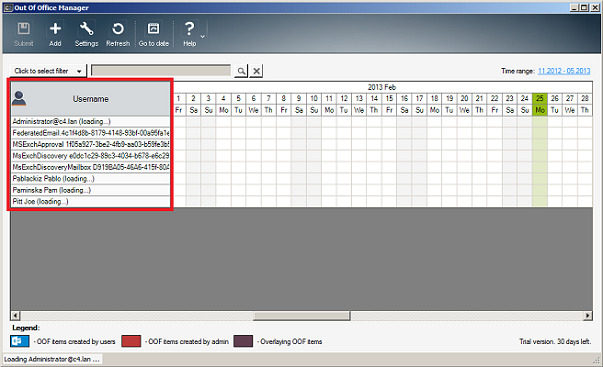Select the Pitt Joe user row
This screenshot has height=367, width=603.
click(x=90, y=202)
